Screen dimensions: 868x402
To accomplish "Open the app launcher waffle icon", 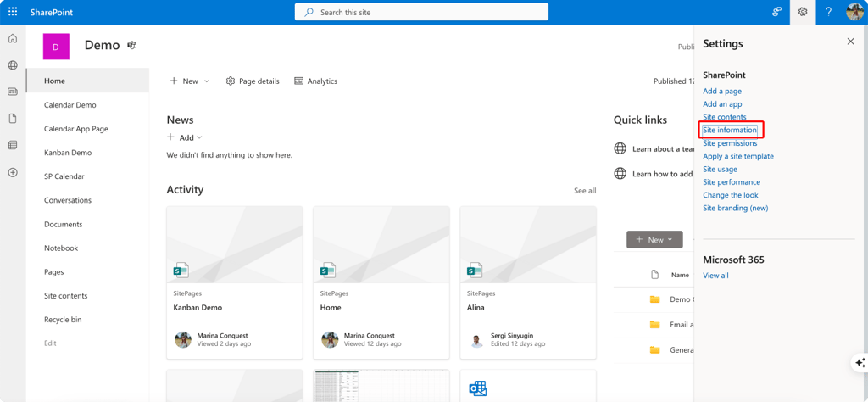I will (x=13, y=12).
